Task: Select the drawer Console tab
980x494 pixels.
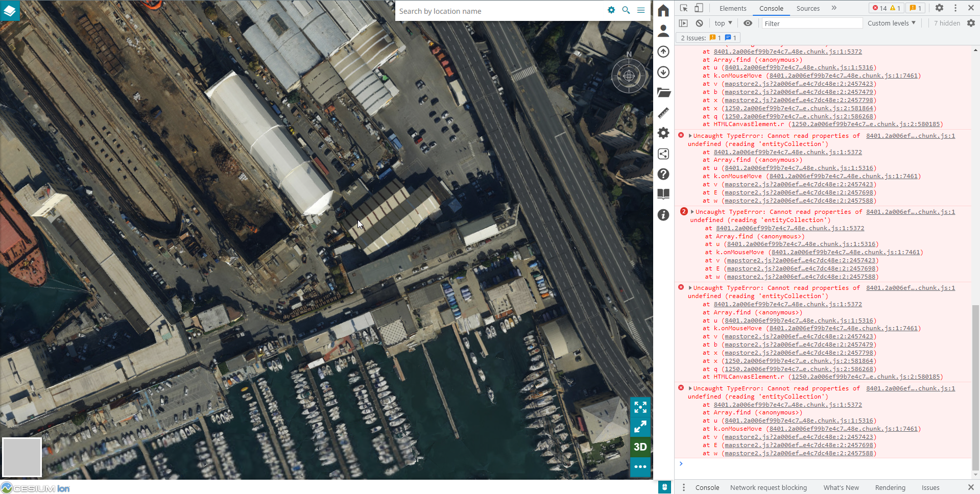Action: pos(707,487)
